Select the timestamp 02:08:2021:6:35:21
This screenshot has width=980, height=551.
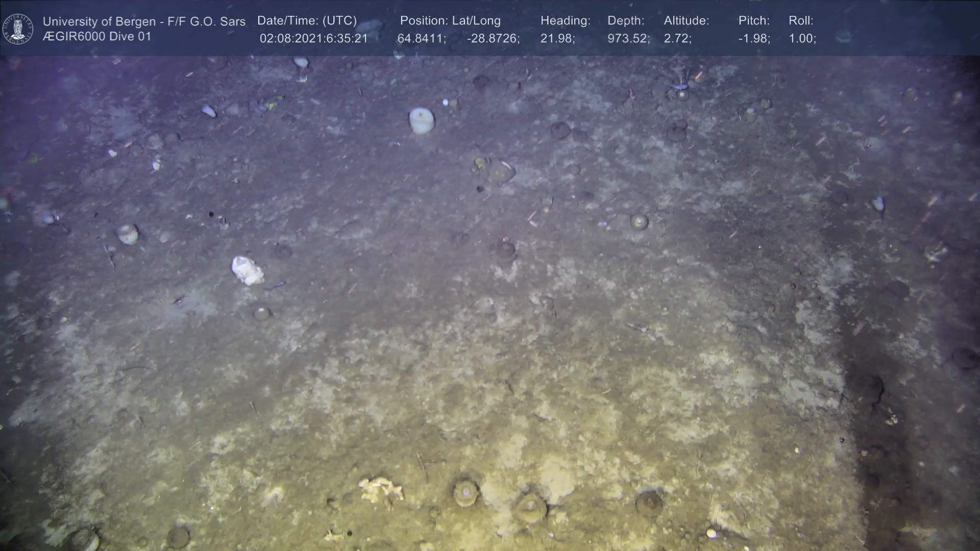pos(313,39)
